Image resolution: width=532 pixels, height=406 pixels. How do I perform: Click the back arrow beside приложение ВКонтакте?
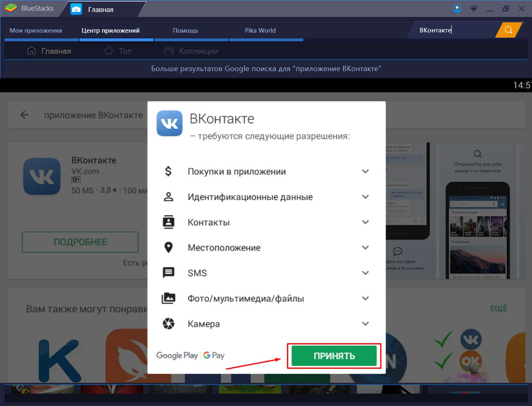pyautogui.click(x=25, y=115)
